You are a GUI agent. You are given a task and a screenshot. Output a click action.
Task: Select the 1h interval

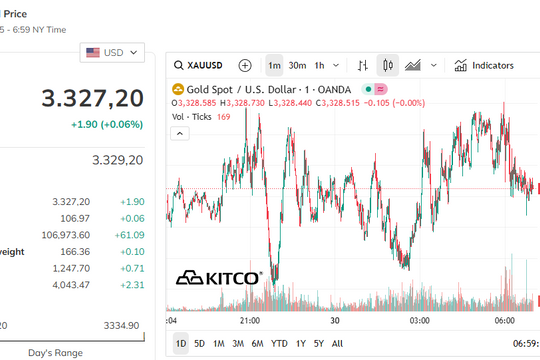pos(319,65)
